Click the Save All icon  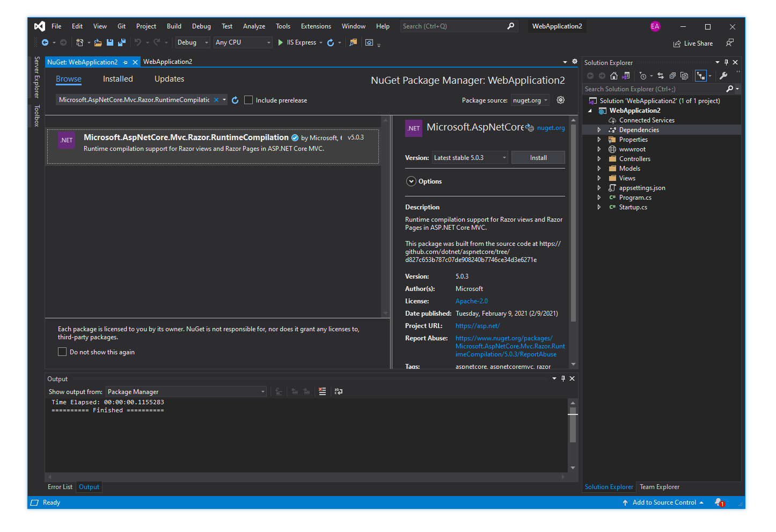coord(122,42)
